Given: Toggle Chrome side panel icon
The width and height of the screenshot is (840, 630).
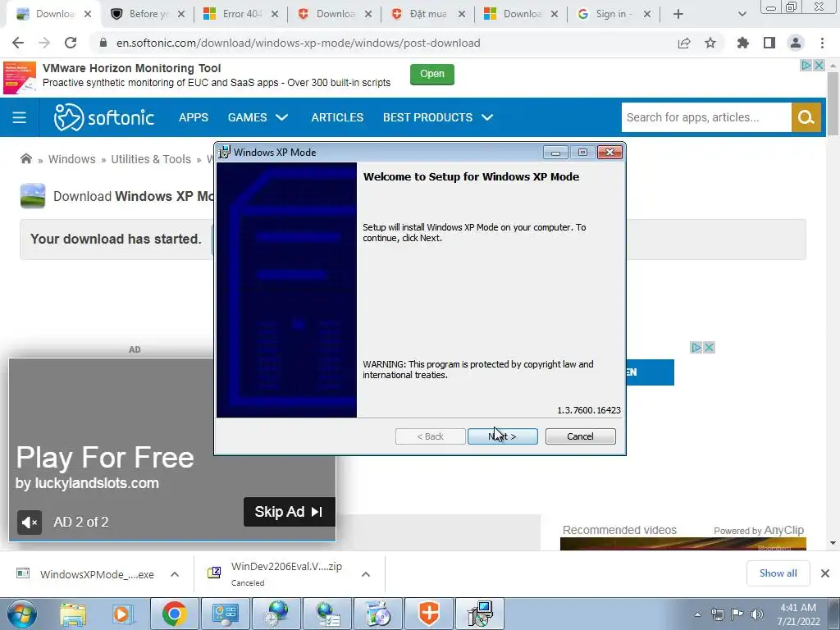Looking at the screenshot, I should pos(769,43).
